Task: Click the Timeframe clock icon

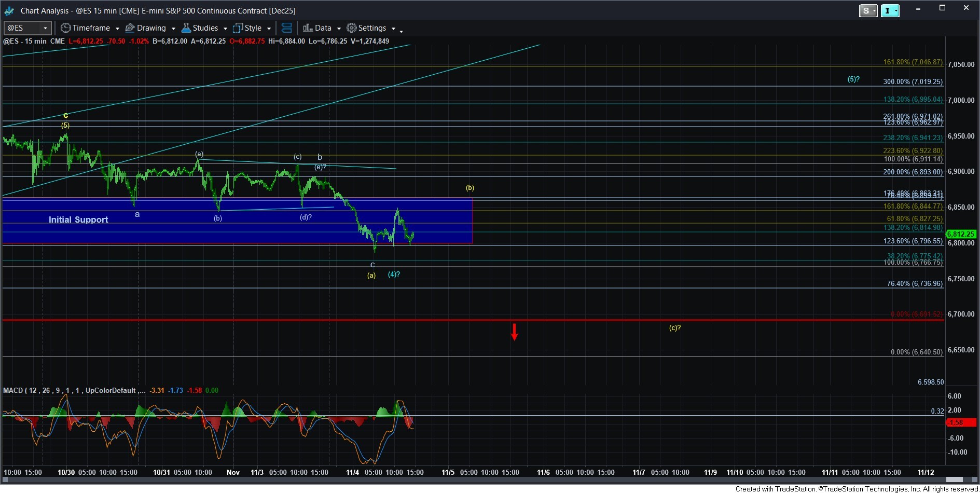Action: click(65, 28)
